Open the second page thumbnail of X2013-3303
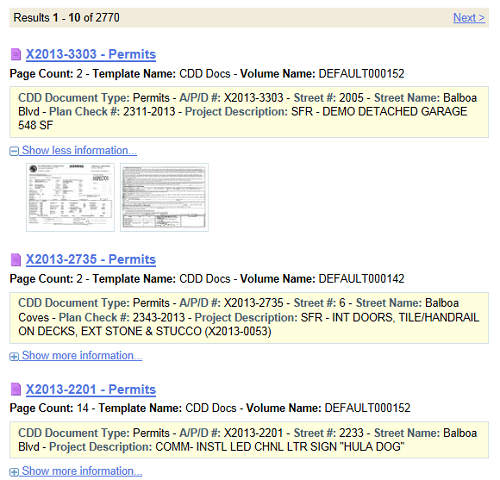500x480 pixels. tap(164, 197)
